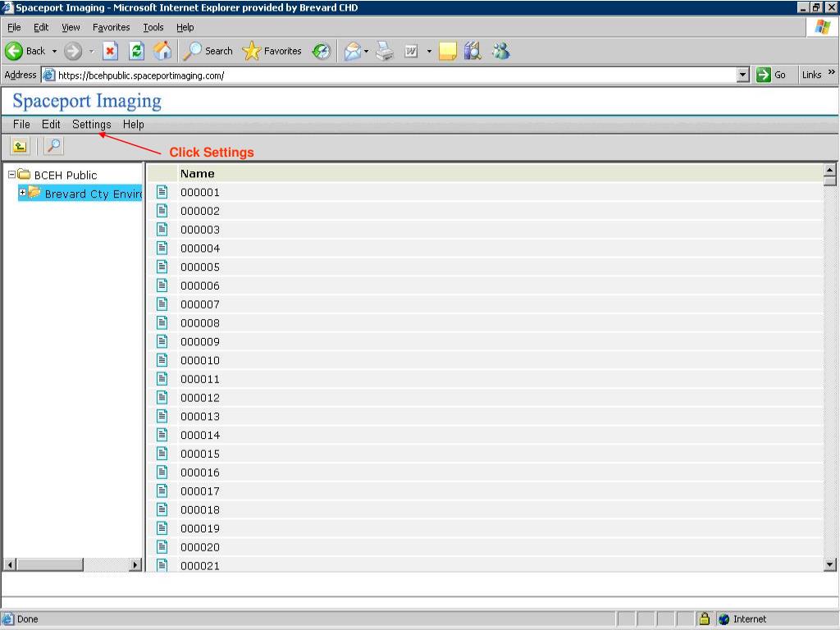Refresh the page with the green arrows icon
The image size is (840, 630).
137,52
